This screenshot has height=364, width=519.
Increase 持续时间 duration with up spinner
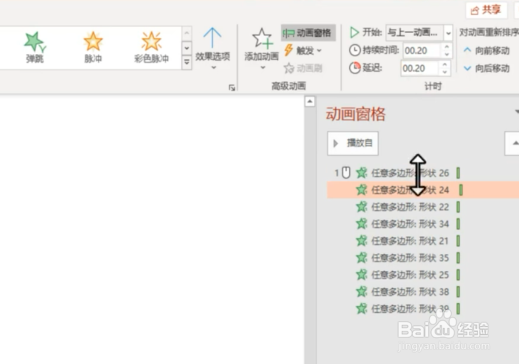point(447,47)
